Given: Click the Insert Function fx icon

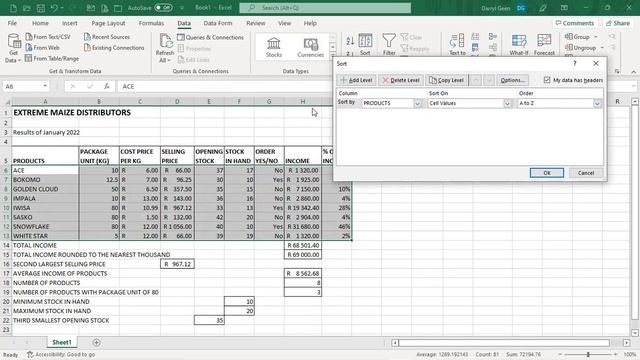Looking at the screenshot, I should (x=107, y=86).
